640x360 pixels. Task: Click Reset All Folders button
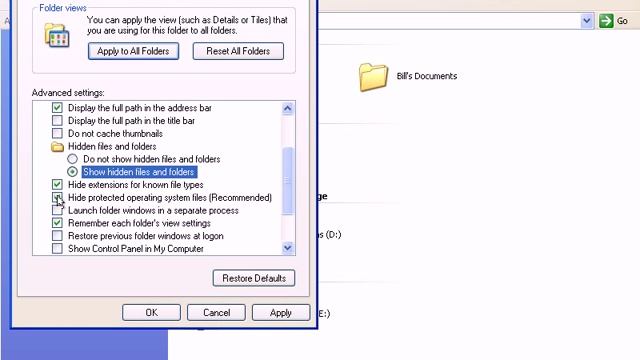tap(238, 51)
